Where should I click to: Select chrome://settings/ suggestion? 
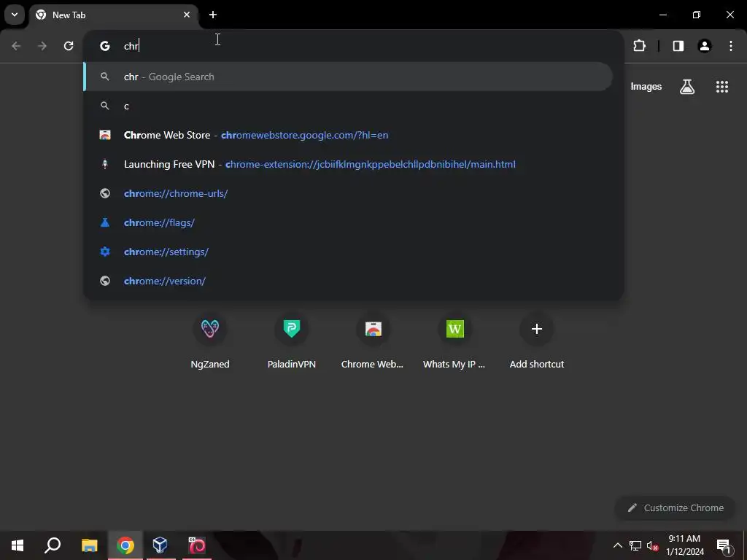(348, 252)
